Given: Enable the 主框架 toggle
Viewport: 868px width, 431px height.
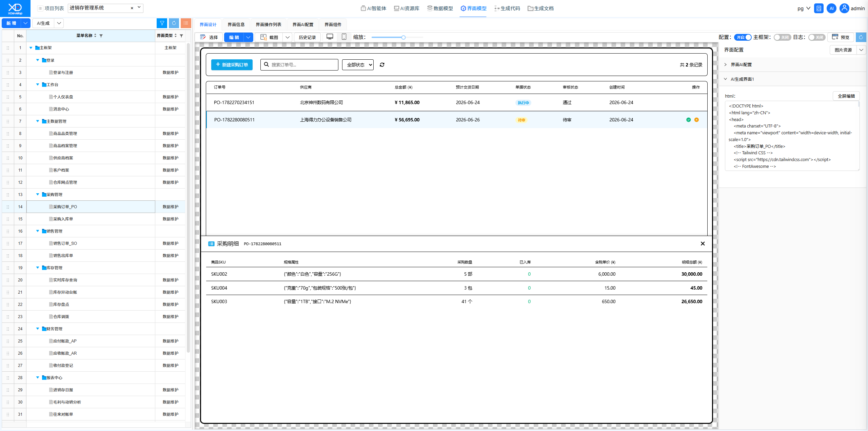Looking at the screenshot, I should coord(782,37).
